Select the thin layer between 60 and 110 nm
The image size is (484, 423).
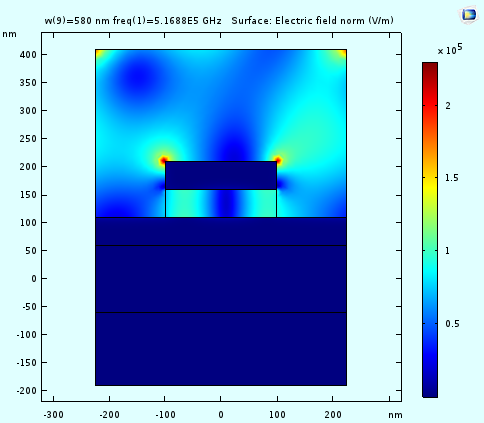221,231
